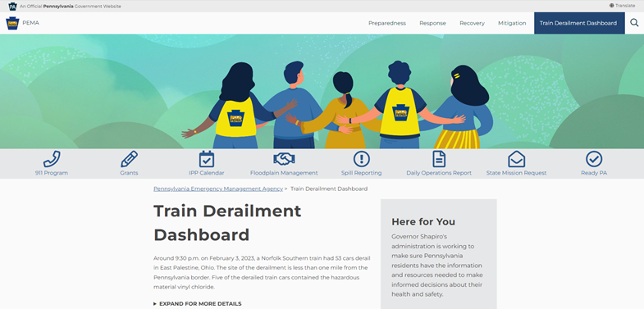The width and height of the screenshot is (644, 309).
Task: Click the PA official government website badge
Action: tap(13, 7)
